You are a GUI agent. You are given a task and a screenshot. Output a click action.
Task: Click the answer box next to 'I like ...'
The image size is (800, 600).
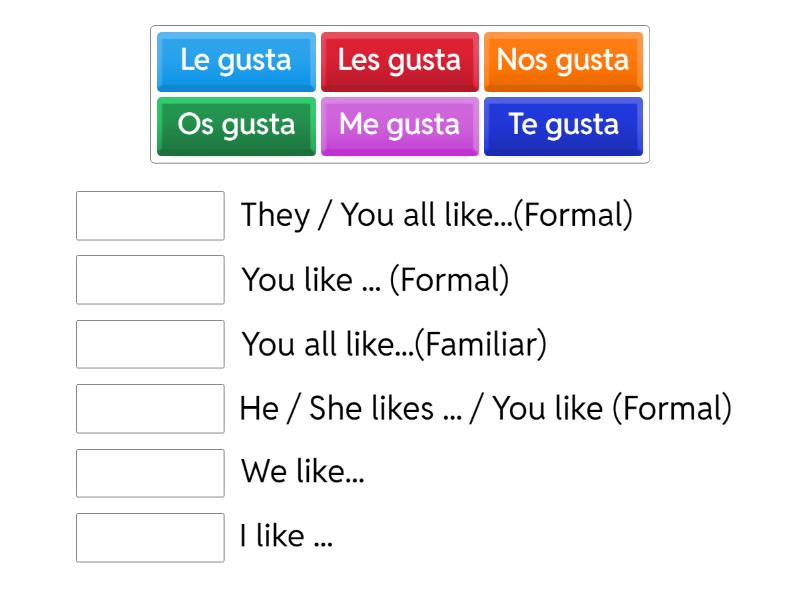coord(149,538)
